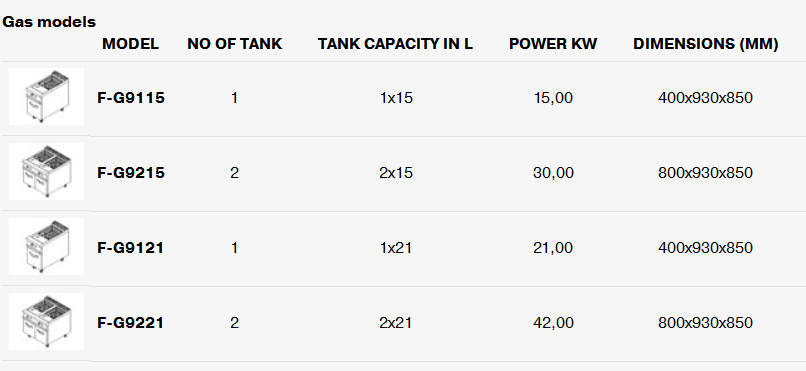Click the POWER KW column header
The width and height of the screenshot is (806, 371).
pyautogui.click(x=553, y=44)
